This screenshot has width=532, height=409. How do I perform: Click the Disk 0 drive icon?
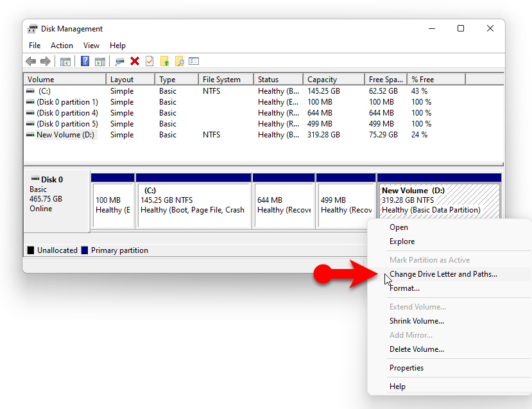[x=35, y=178]
